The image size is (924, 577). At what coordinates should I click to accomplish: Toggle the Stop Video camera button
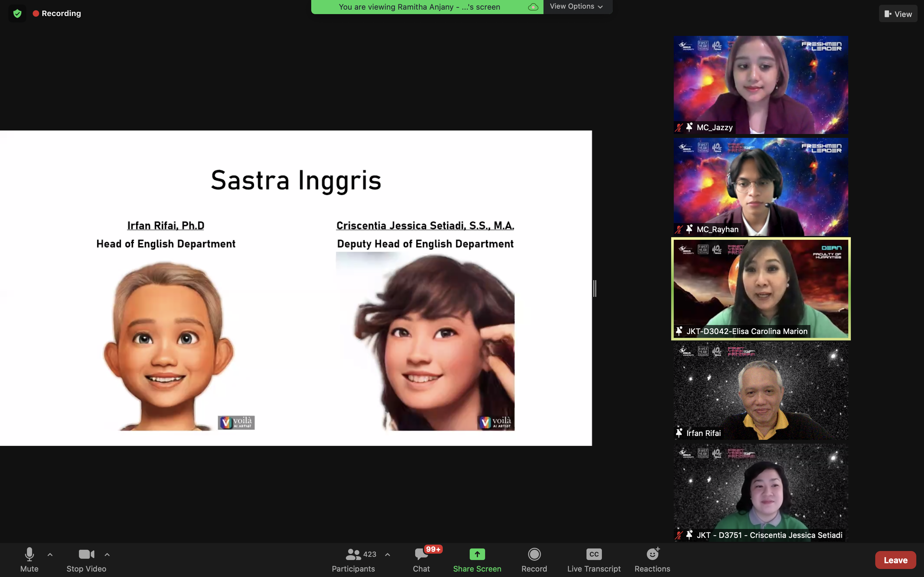click(x=86, y=554)
